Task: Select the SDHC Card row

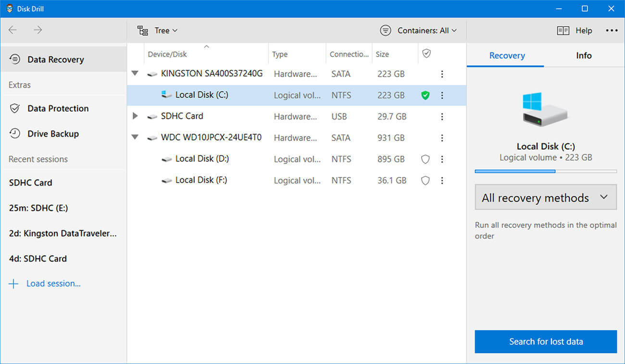Action: pyautogui.click(x=296, y=116)
